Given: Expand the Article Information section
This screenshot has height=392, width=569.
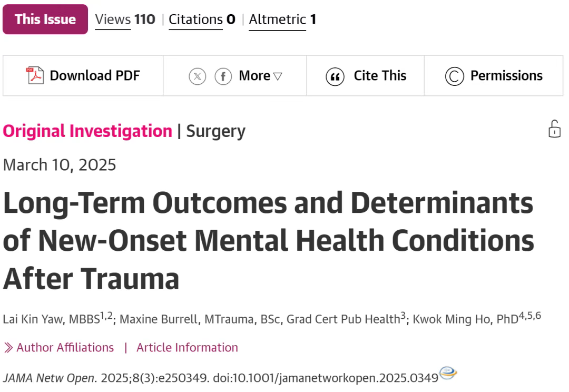Looking at the screenshot, I should 187,347.
